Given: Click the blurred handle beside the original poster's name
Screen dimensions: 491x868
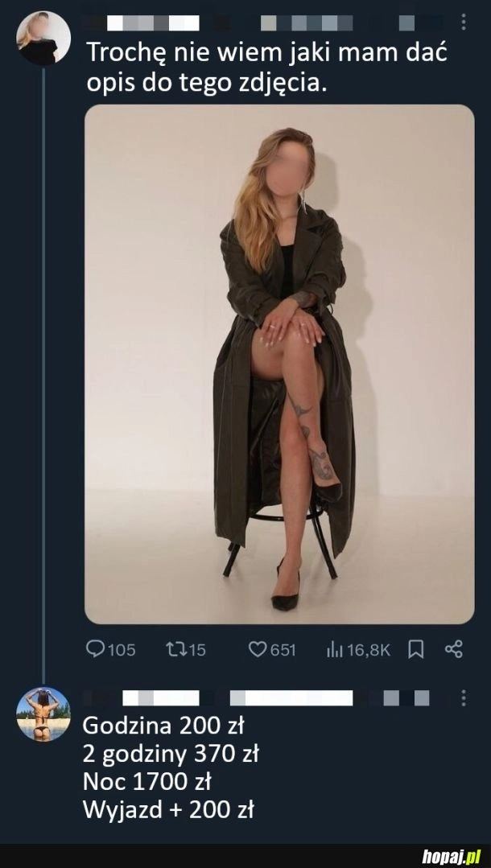Looking at the screenshot, I should [x=307, y=23].
